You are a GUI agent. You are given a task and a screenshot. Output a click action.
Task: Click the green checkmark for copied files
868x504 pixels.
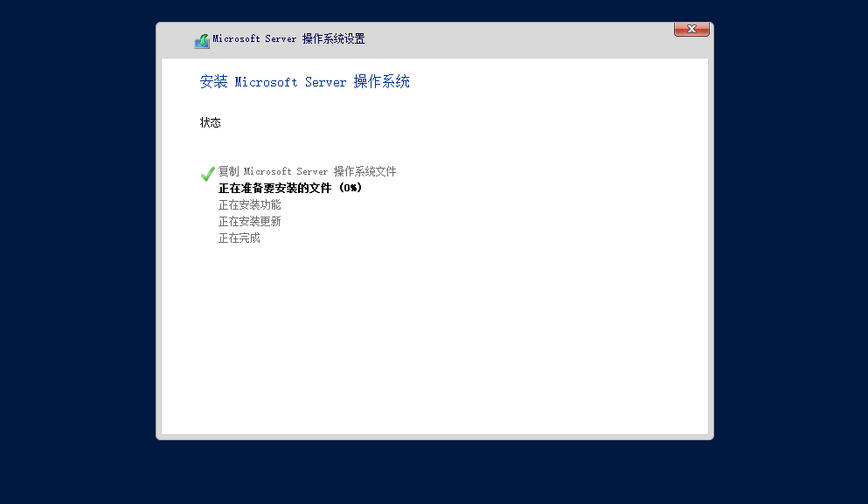click(207, 174)
